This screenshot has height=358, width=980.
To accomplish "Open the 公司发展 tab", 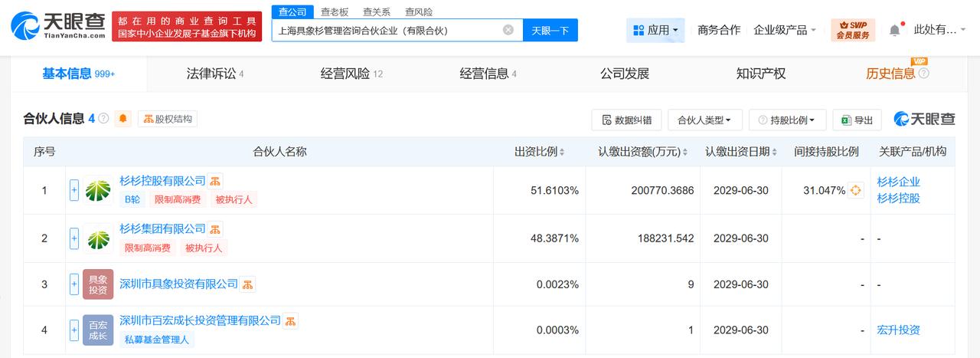I will (x=625, y=74).
